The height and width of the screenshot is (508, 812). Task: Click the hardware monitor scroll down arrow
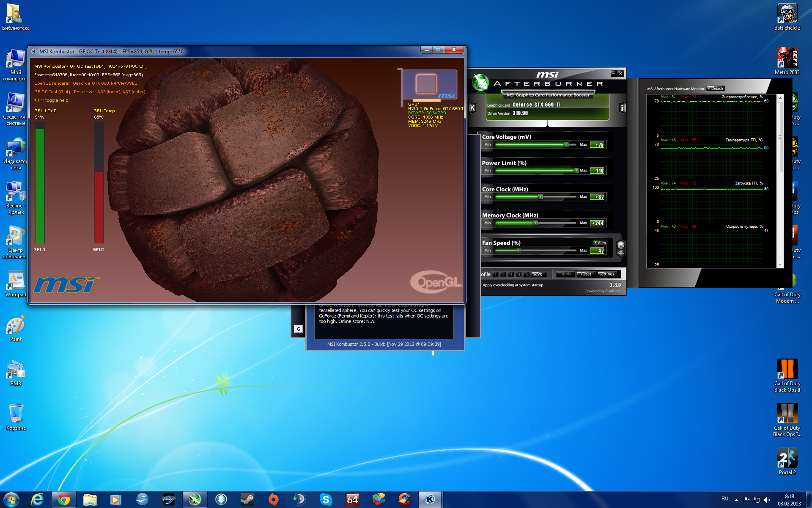(780, 265)
